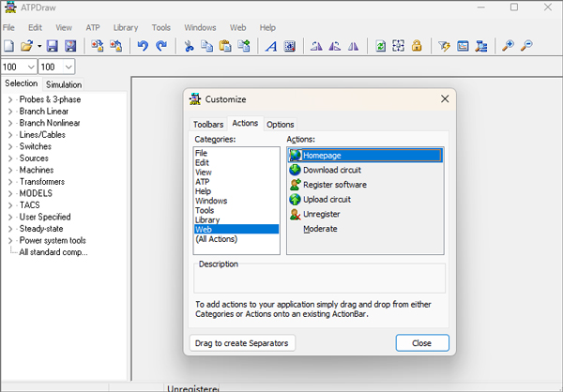
Task: Click the Undo arrow icon
Action: pos(143,46)
